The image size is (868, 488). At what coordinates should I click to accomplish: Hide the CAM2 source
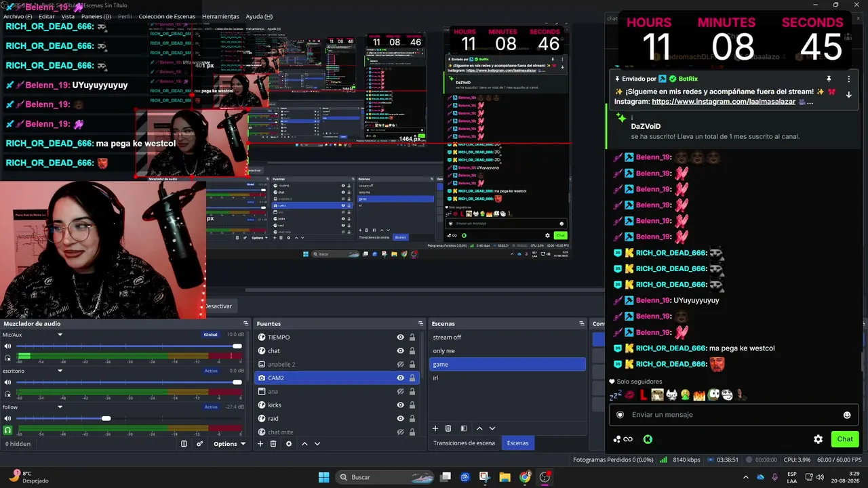pos(401,378)
